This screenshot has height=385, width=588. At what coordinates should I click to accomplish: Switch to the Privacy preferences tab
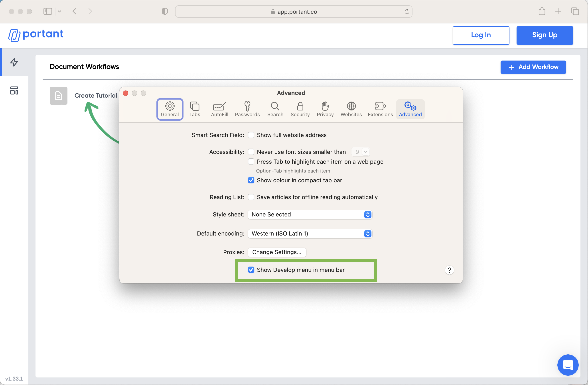pyautogui.click(x=325, y=109)
